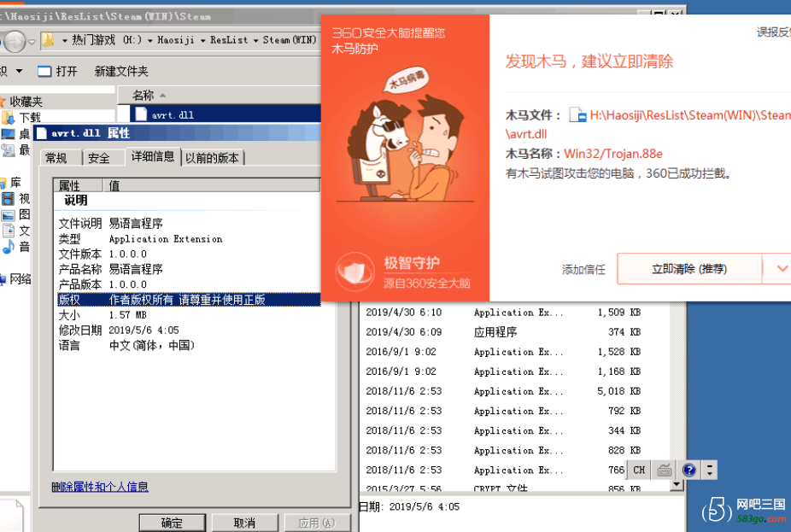This screenshot has height=532, width=791.
Task: Switch to the 常规 tab
Action: click(56, 158)
